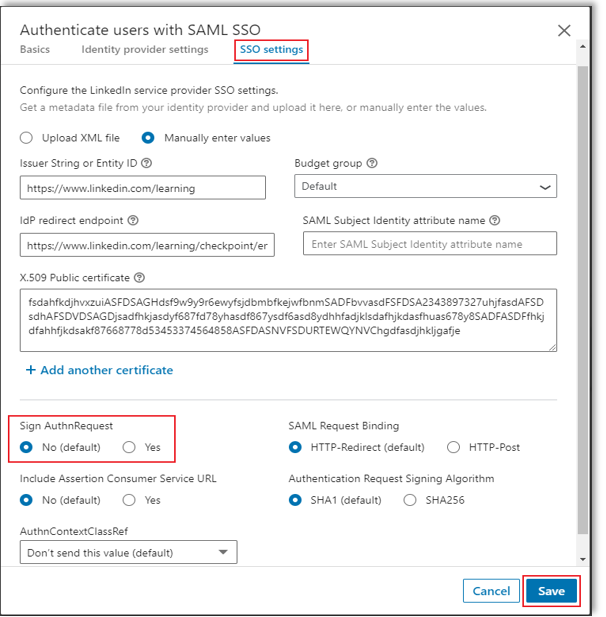Set Sign AuthnRequest to No (default)

(26, 447)
